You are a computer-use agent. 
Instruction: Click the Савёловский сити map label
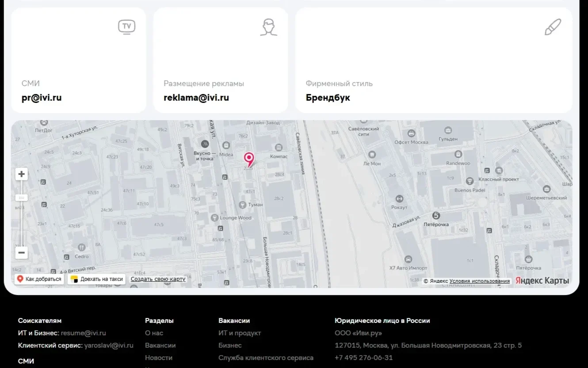363,131
